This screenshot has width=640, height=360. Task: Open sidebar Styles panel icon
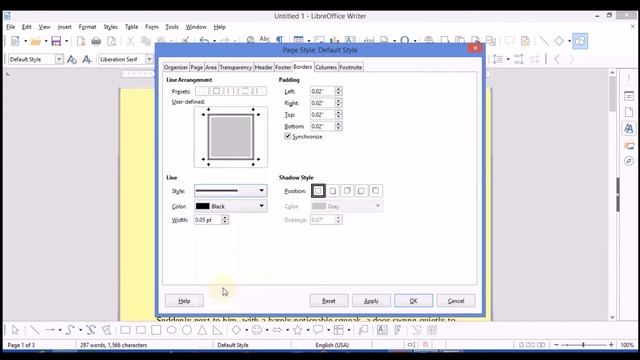click(x=629, y=129)
